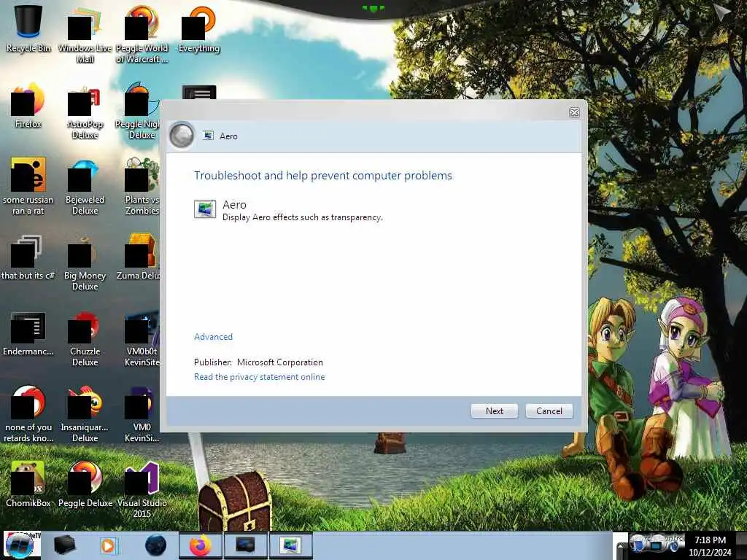Viewport: 747px width, 560px height.
Task: Open the clock showing 7:18 PM
Action: click(x=710, y=546)
